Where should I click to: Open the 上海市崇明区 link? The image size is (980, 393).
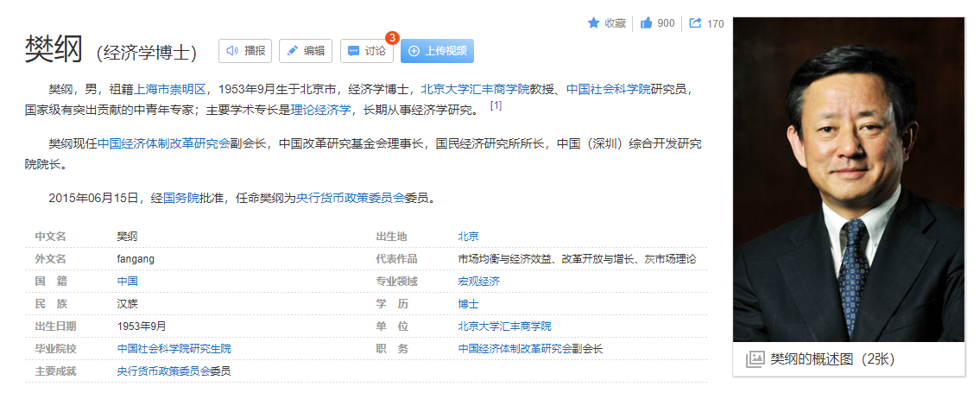pos(171,89)
